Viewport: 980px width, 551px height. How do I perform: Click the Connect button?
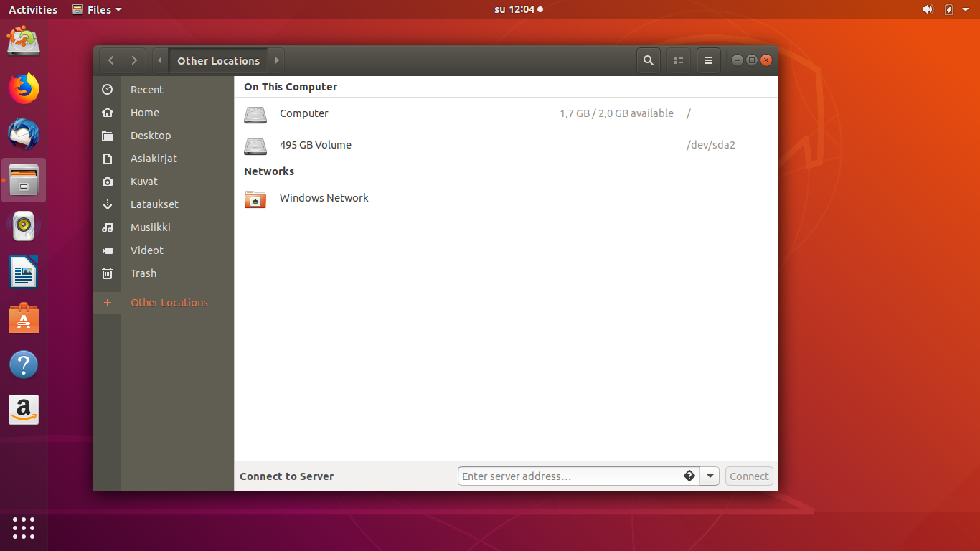[749, 476]
